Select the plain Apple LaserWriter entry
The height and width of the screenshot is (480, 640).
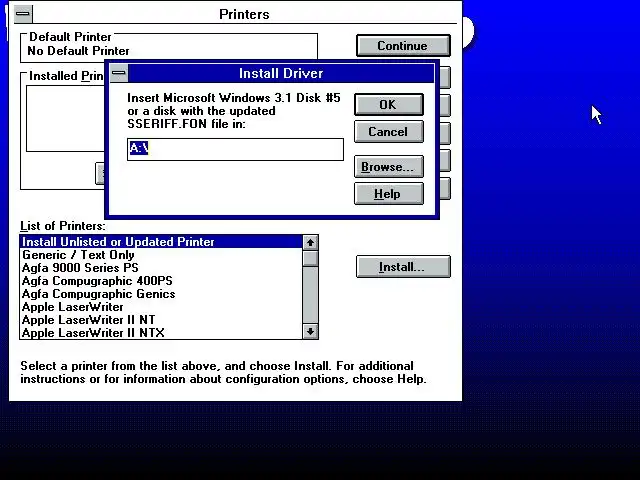161,307
